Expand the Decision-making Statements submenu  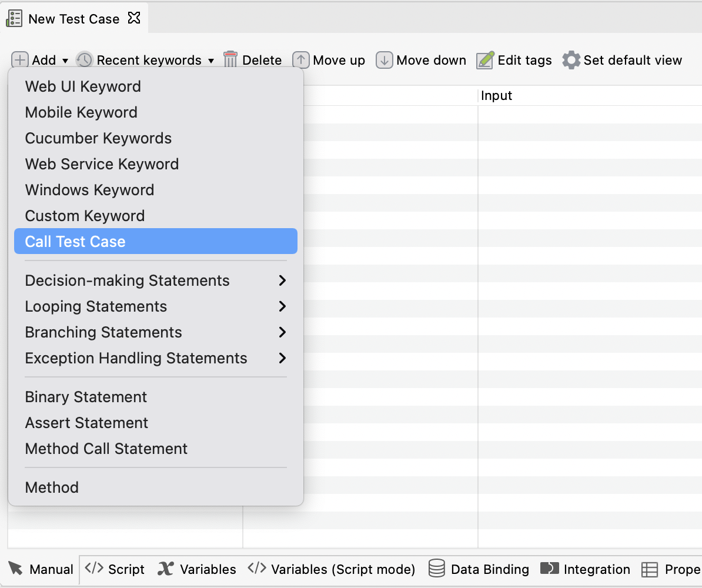283,280
